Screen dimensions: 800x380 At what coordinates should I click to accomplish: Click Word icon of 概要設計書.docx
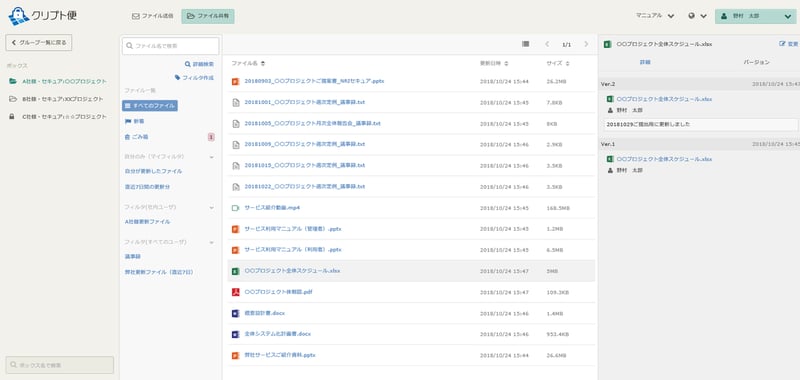[x=236, y=313]
